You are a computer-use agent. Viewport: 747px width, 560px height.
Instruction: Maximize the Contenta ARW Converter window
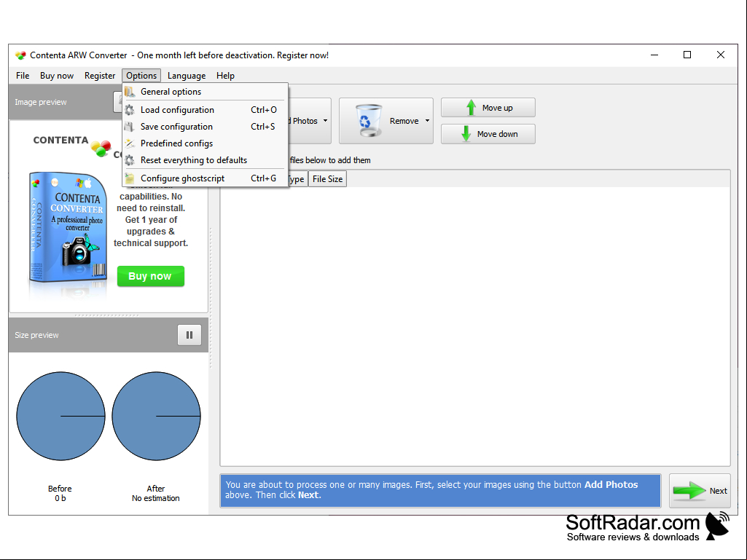pos(687,55)
